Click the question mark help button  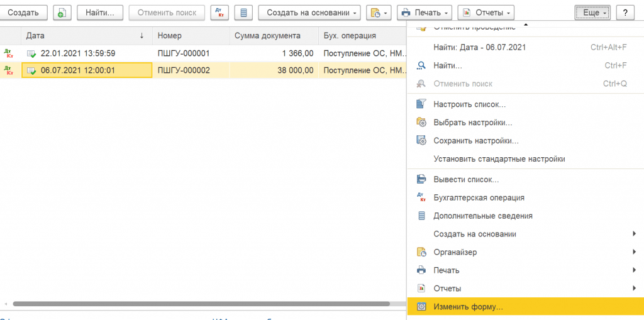click(625, 13)
